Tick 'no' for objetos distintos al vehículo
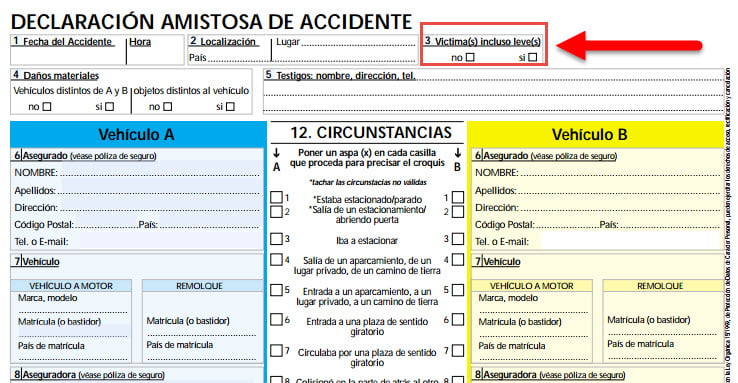The image size is (738, 383). click(168, 107)
